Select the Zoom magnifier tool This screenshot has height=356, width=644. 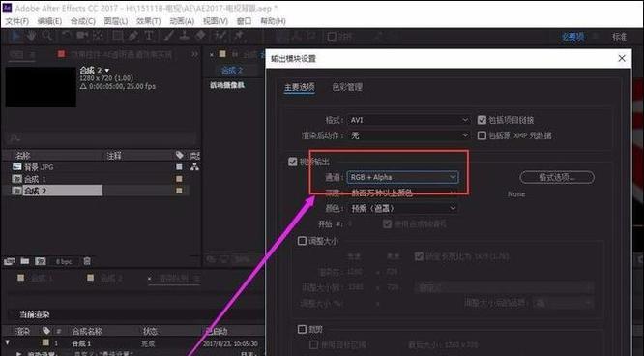click(x=47, y=36)
